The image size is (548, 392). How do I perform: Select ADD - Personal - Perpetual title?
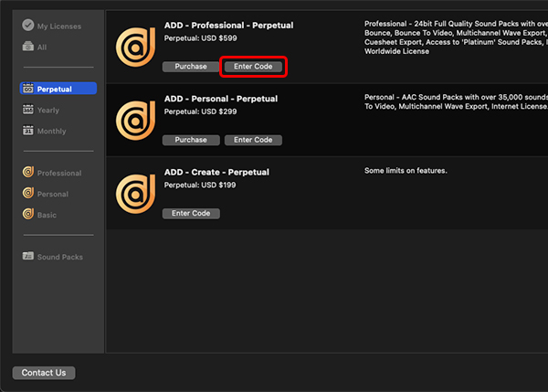(221, 99)
